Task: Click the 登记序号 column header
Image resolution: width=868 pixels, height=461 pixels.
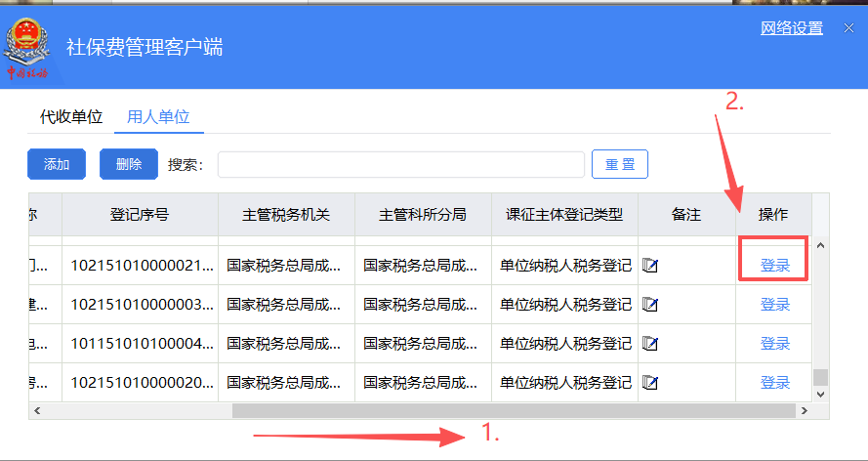Action: click(x=140, y=214)
